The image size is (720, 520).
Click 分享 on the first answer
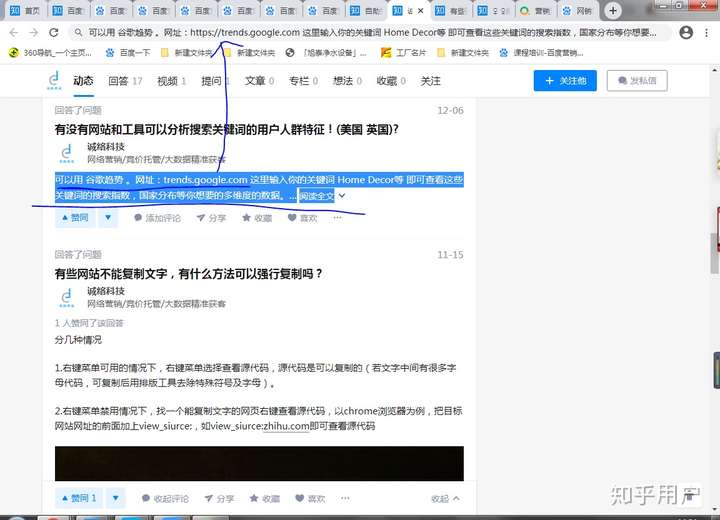(211, 218)
